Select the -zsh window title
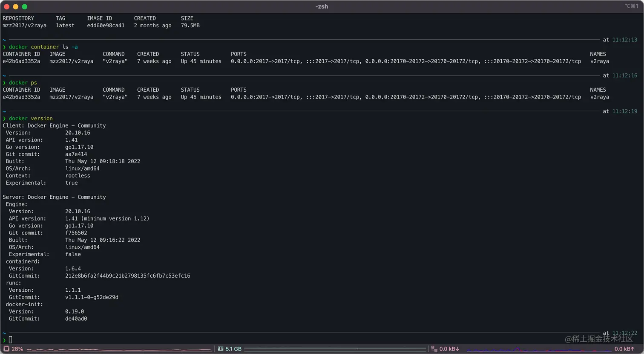The image size is (644, 354). coord(322,6)
